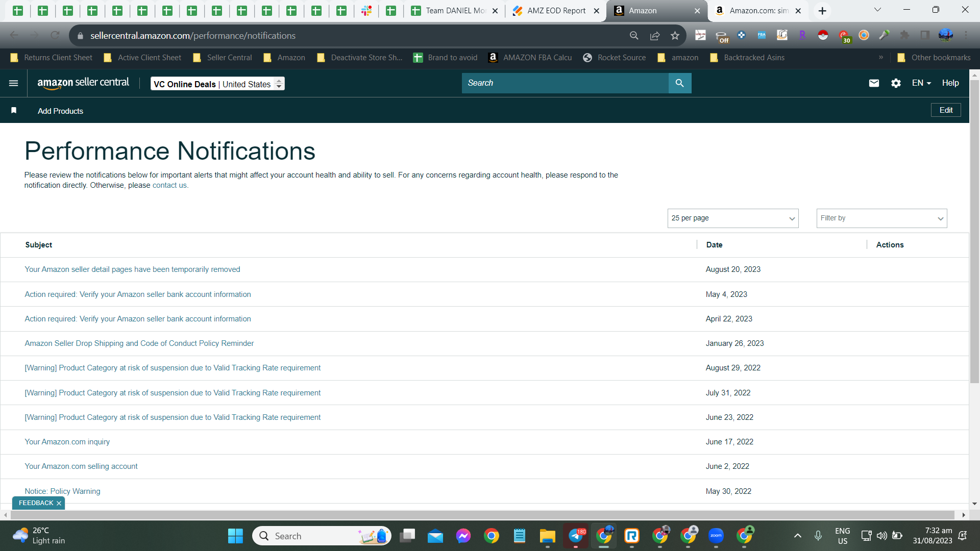Switch to the AMZ EOD Report tab
The height and width of the screenshot is (551, 980).
point(556,11)
